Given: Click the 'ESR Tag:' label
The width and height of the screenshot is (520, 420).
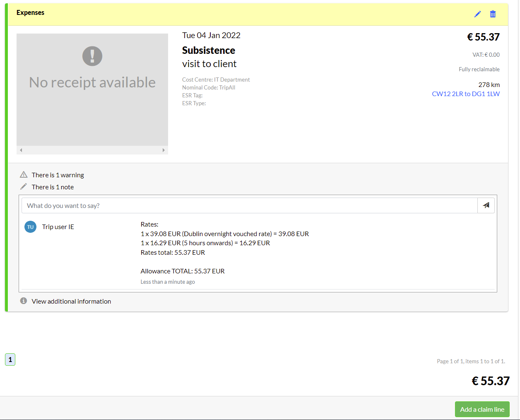Looking at the screenshot, I should (x=193, y=95).
